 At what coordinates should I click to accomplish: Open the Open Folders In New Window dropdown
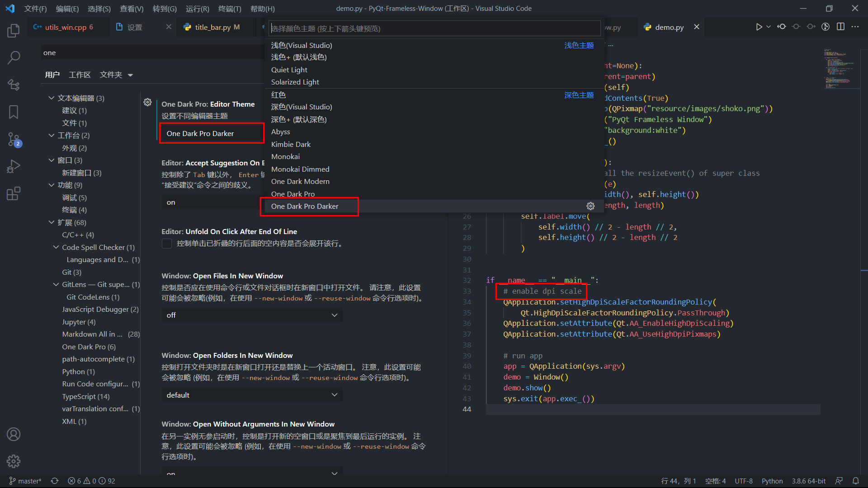(x=252, y=395)
